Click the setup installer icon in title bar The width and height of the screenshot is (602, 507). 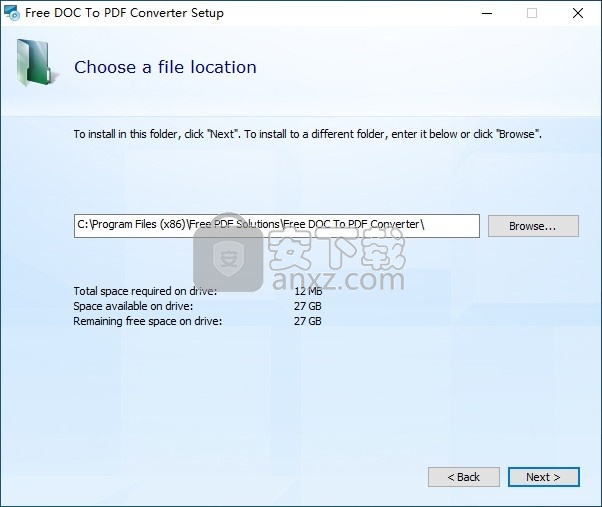[12, 13]
